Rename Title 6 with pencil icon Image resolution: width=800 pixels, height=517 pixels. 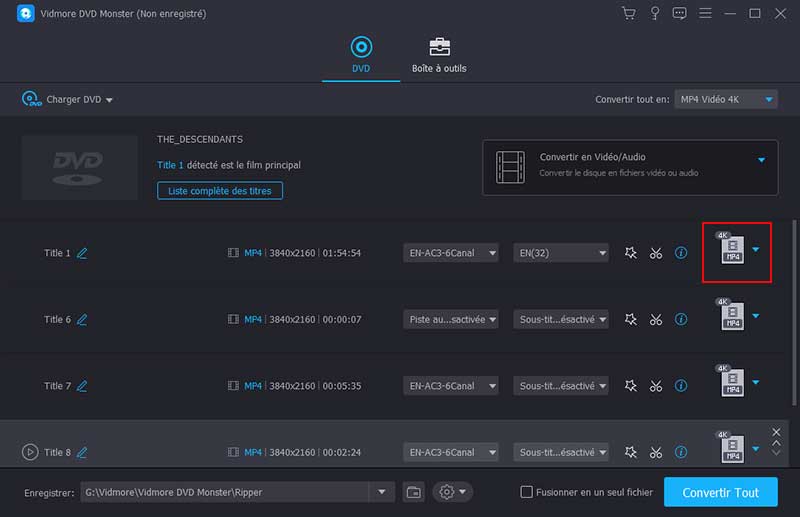pyautogui.click(x=82, y=319)
